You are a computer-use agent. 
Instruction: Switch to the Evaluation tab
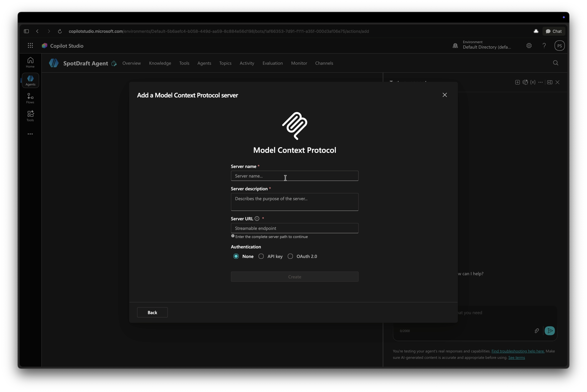[x=272, y=63]
